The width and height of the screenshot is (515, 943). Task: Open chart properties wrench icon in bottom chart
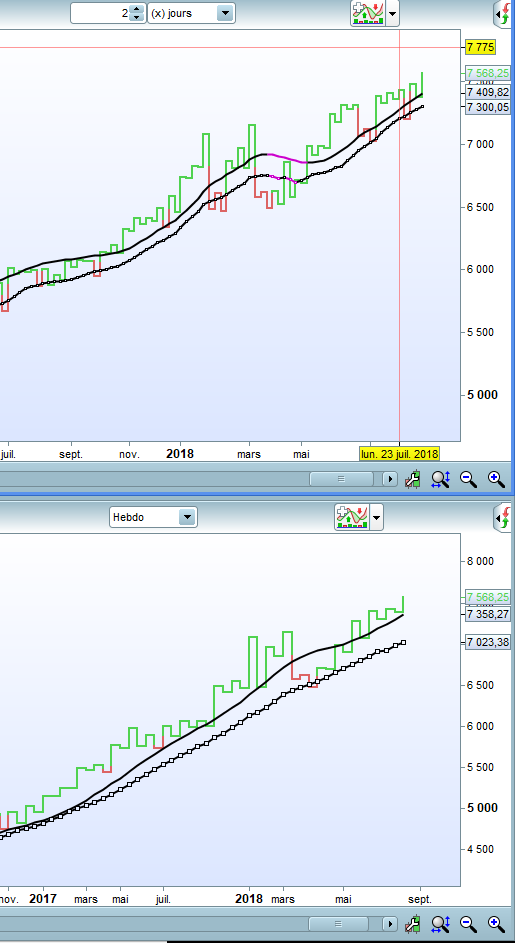point(413,923)
